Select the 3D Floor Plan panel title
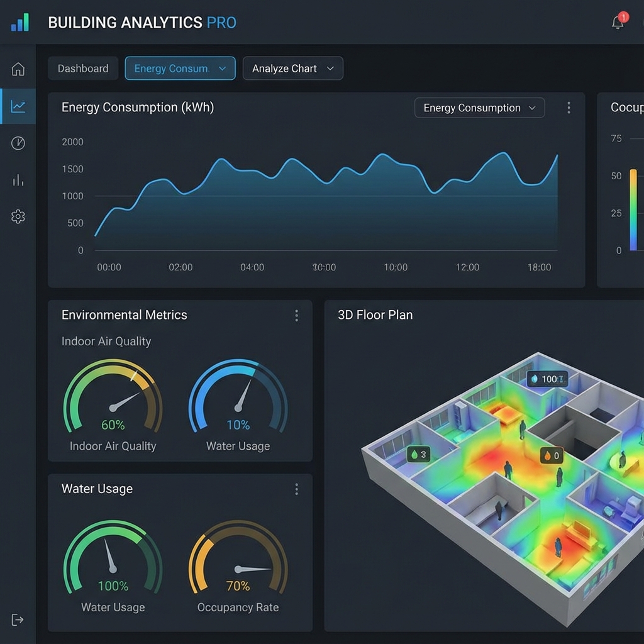 (x=374, y=315)
